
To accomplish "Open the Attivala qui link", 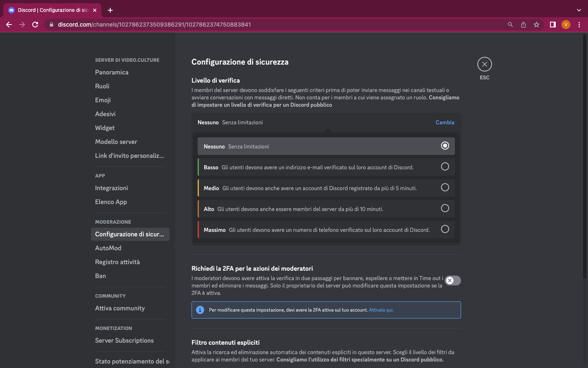I will [x=381, y=310].
